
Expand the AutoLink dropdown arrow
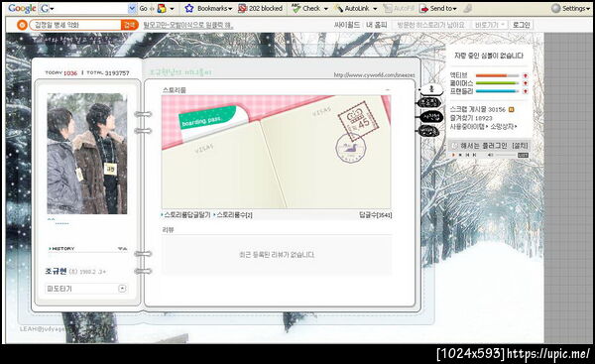375,9
